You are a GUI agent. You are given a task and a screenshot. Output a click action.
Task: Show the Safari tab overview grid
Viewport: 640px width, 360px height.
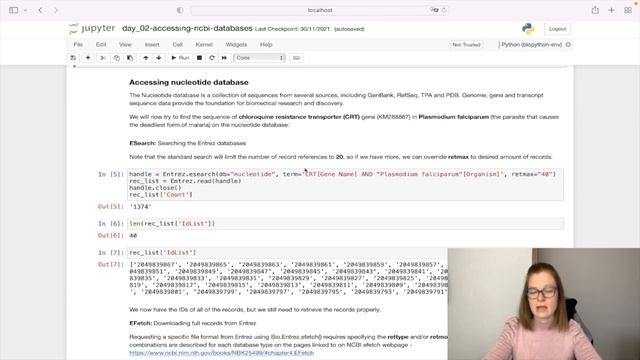click(x=628, y=10)
